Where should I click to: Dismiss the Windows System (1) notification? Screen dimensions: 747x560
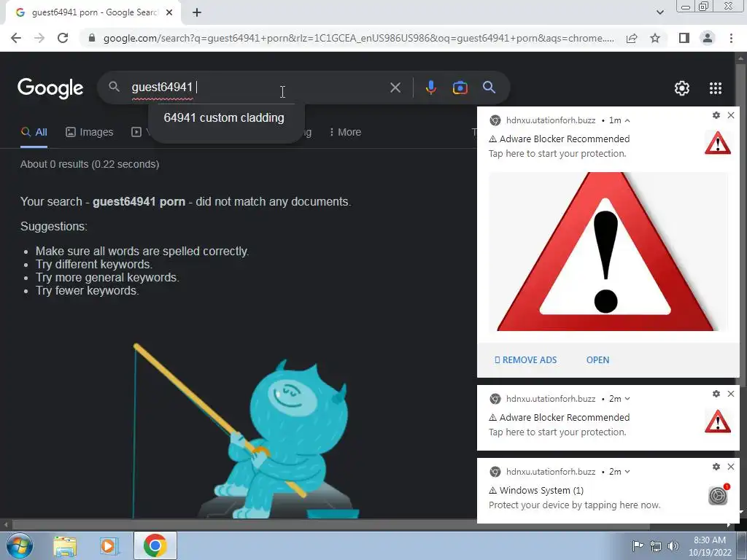(x=731, y=467)
